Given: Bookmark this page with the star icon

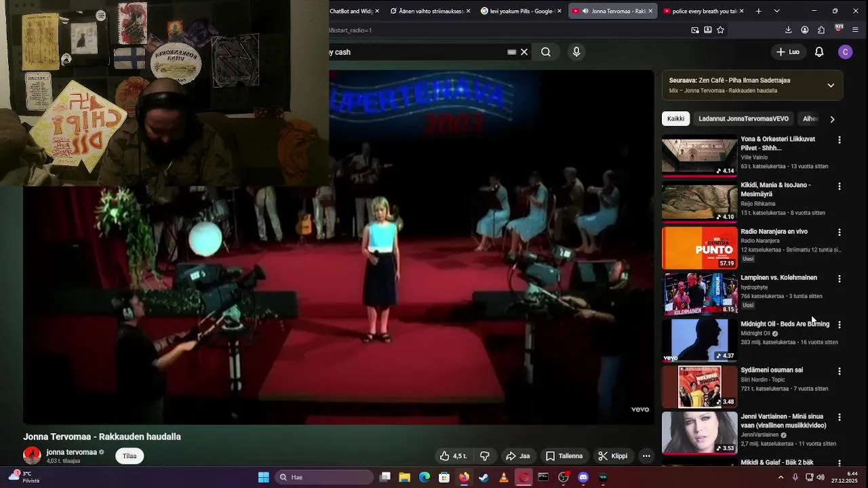Looking at the screenshot, I should point(720,30).
